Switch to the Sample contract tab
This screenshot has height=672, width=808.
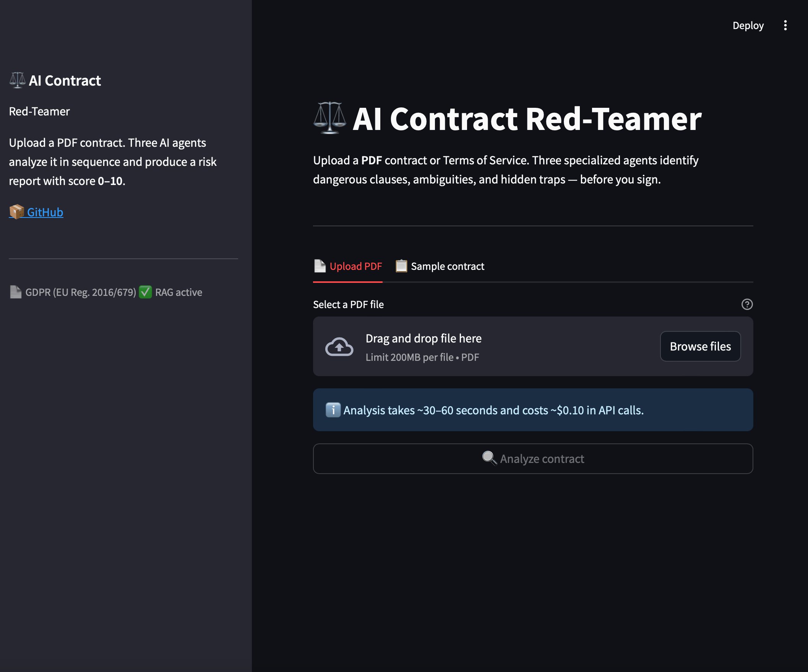pos(440,266)
